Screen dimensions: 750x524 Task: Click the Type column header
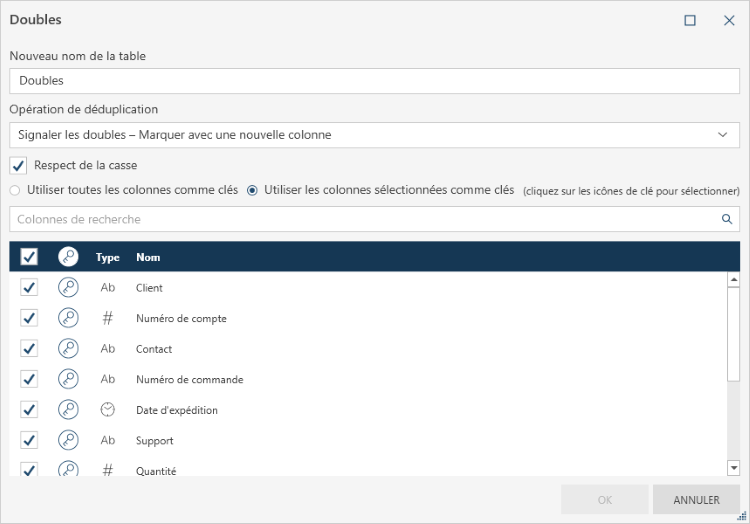click(107, 257)
